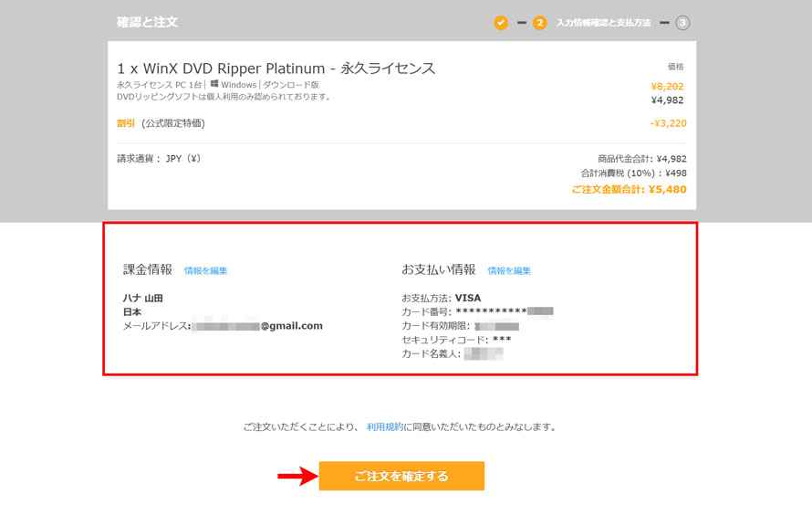Click the discount amount -¥3,220
The height and width of the screenshot is (505, 812).
click(668, 123)
